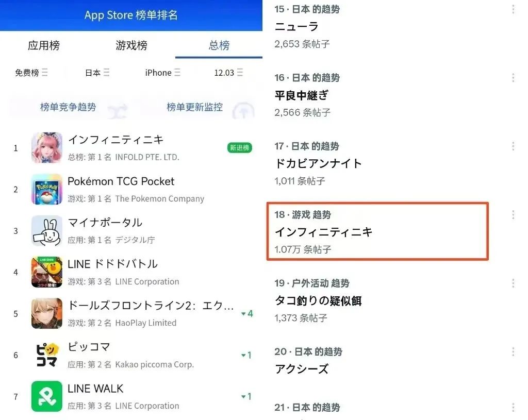Expand the 免费榜 chart type filter
Screen dimensions: 528x420
(31, 73)
